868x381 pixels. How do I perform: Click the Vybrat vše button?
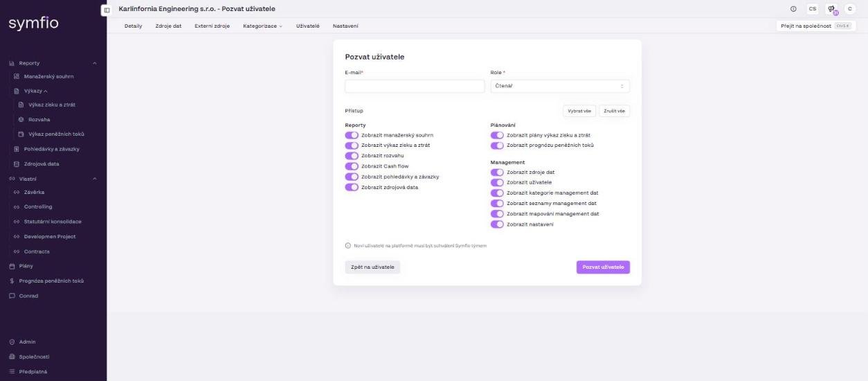(579, 111)
